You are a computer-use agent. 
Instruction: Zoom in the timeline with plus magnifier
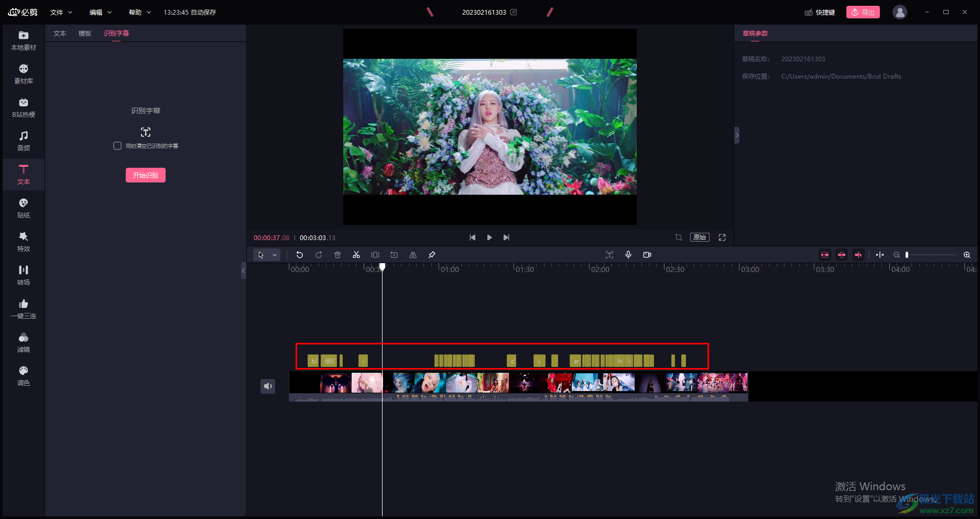pos(967,255)
